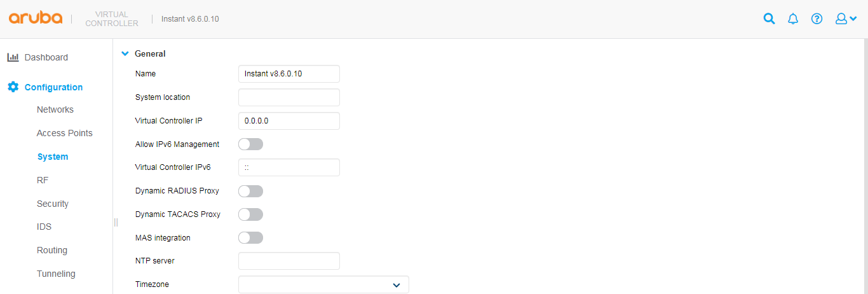Open the help question mark icon
The image size is (868, 294).
817,18
